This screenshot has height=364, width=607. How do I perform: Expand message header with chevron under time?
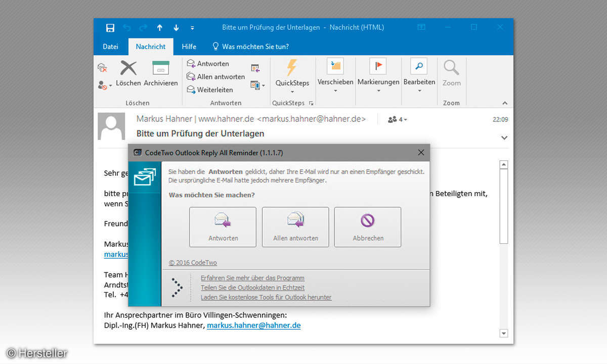[504, 138]
